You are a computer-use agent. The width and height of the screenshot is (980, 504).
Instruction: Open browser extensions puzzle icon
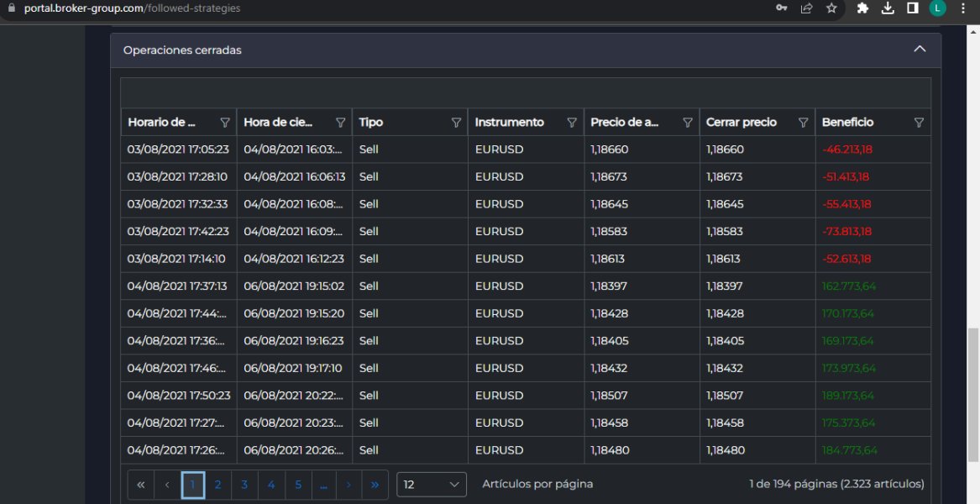point(862,8)
